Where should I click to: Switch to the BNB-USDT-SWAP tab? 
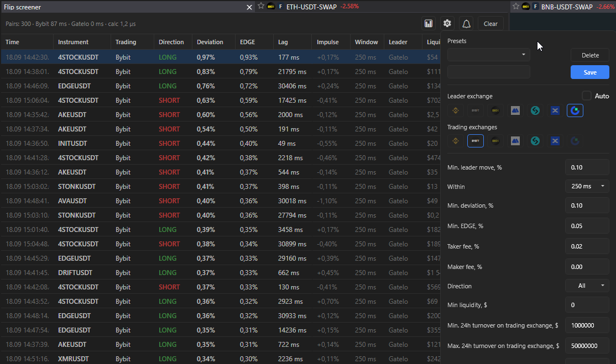[563, 7]
